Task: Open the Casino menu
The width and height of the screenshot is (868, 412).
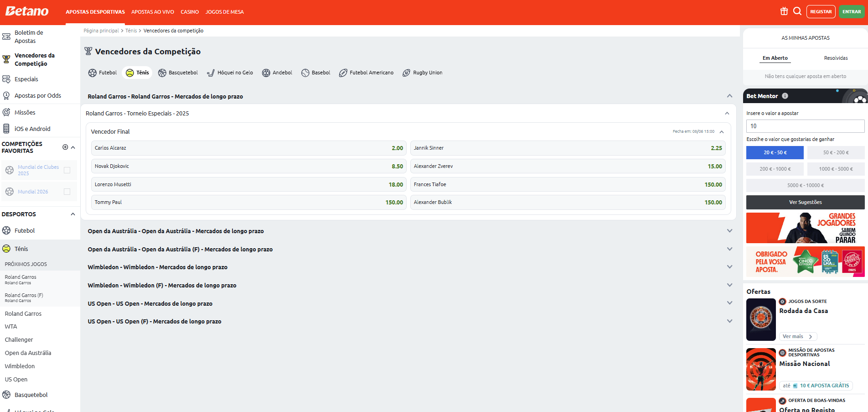Action: click(x=190, y=12)
